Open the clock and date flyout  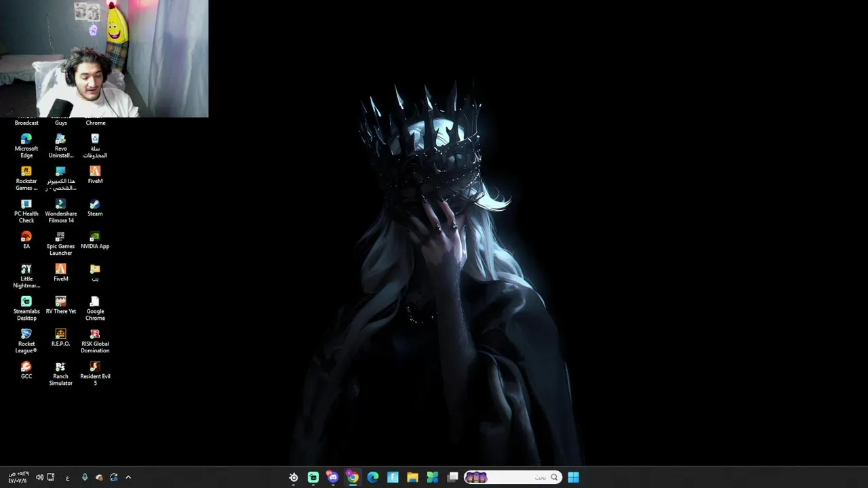pos(18,477)
